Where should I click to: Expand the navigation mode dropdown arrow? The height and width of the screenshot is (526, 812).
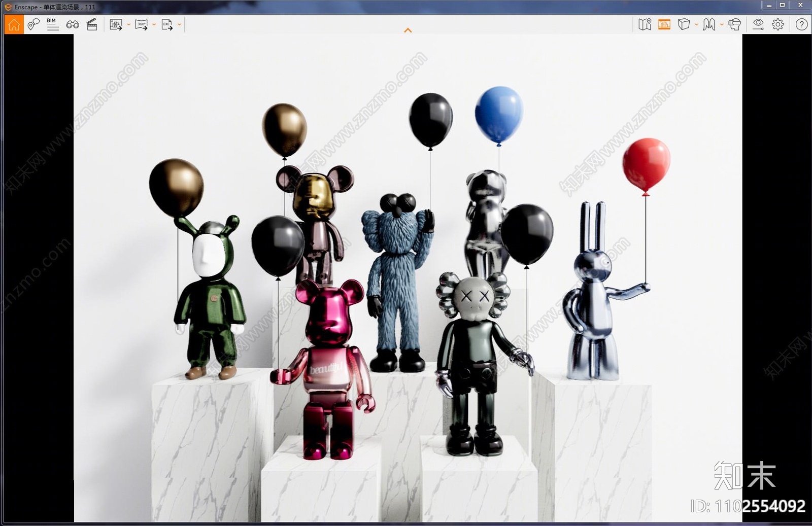[722, 24]
